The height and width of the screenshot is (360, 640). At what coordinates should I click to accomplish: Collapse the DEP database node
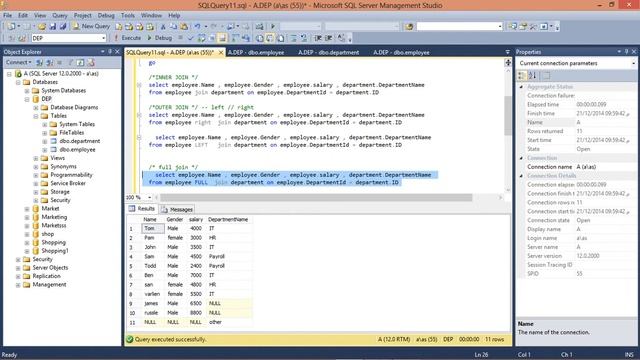pos(27,99)
